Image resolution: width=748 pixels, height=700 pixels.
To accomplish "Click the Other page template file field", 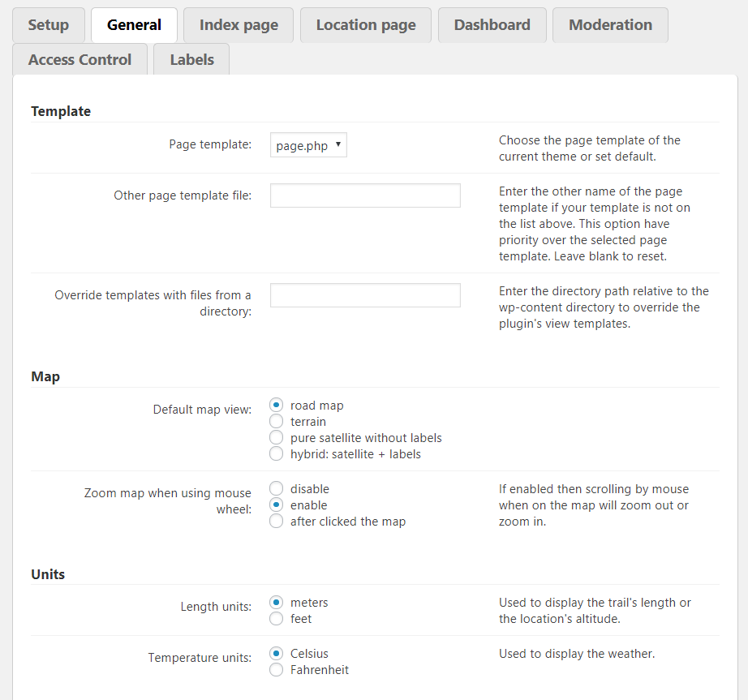I will (x=365, y=195).
